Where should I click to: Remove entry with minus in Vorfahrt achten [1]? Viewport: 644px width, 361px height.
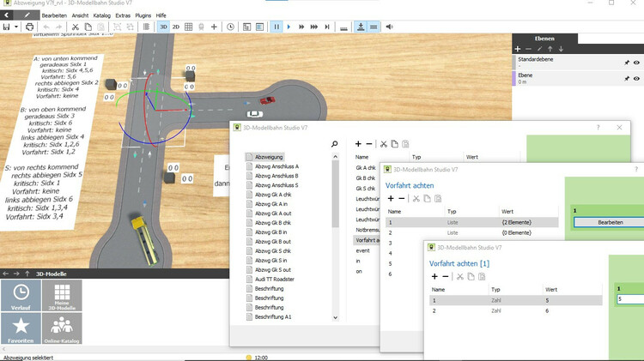pyautogui.click(x=446, y=277)
